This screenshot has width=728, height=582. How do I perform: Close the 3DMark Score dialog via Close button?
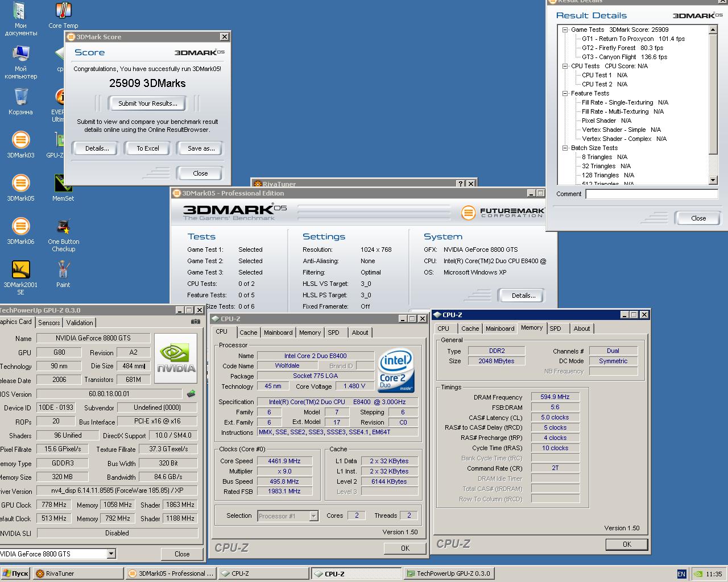(x=200, y=173)
